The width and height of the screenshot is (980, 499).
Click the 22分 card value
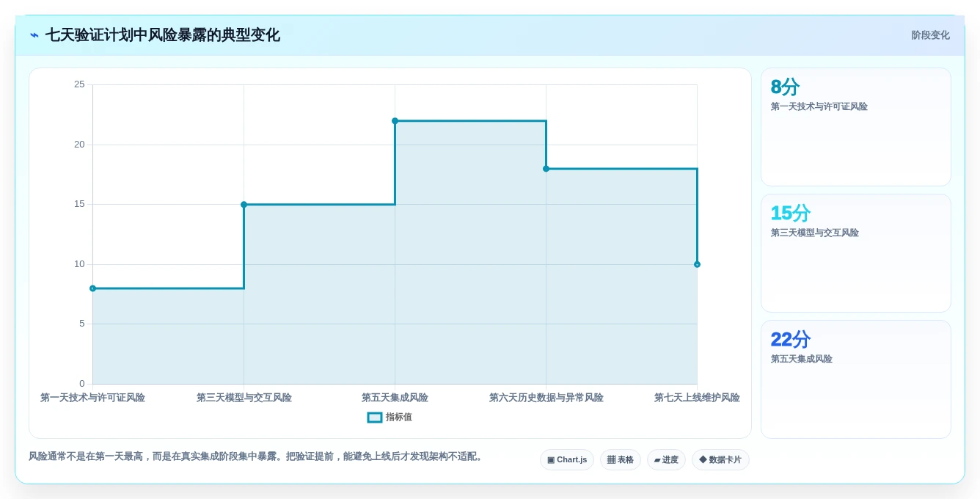coord(791,340)
